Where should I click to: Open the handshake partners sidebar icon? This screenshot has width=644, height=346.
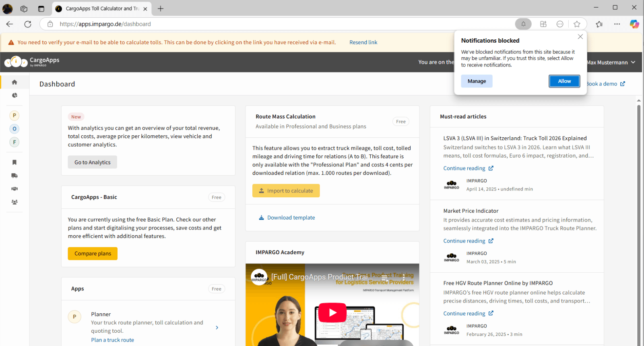pos(14,189)
